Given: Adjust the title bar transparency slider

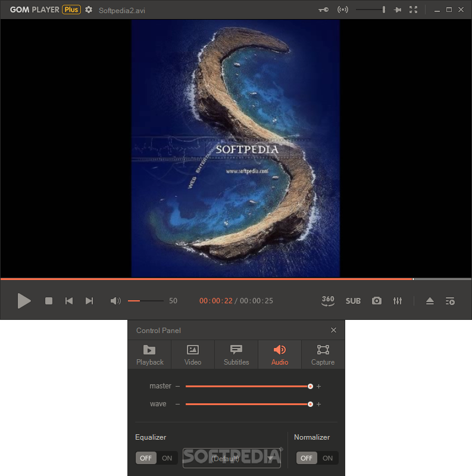Looking at the screenshot, I should [370, 10].
